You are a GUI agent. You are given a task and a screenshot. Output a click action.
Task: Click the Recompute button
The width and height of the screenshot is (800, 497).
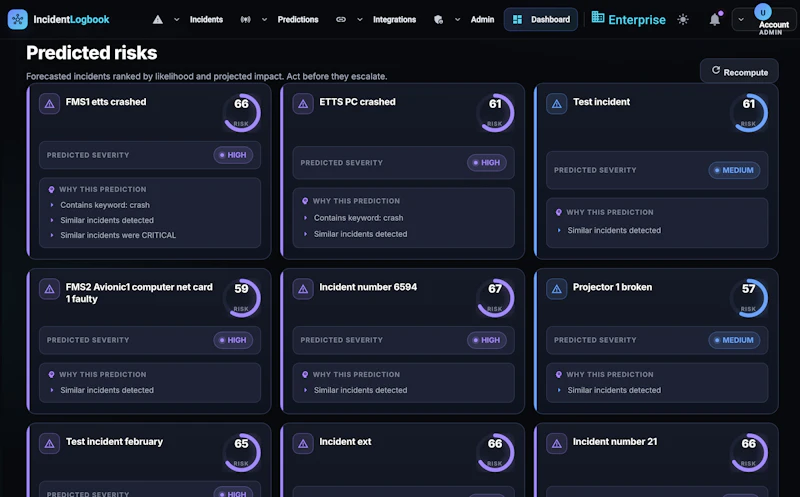point(739,71)
